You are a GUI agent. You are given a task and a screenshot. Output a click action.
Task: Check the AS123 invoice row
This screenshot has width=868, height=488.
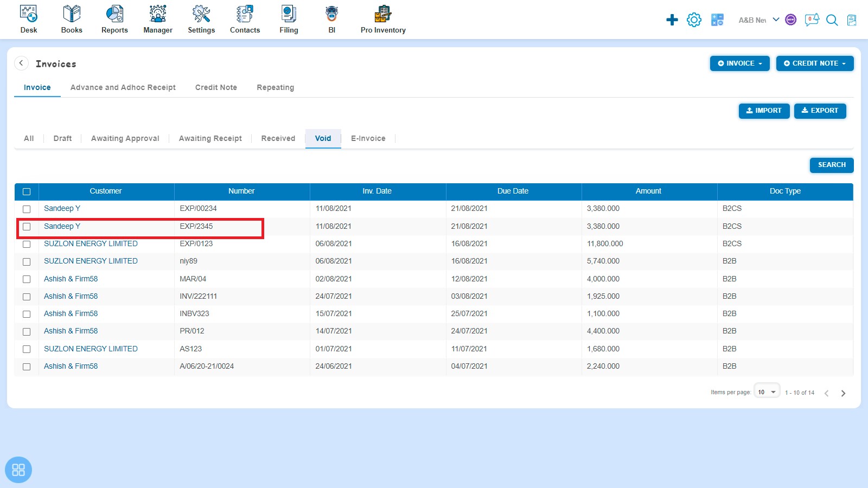(x=27, y=349)
